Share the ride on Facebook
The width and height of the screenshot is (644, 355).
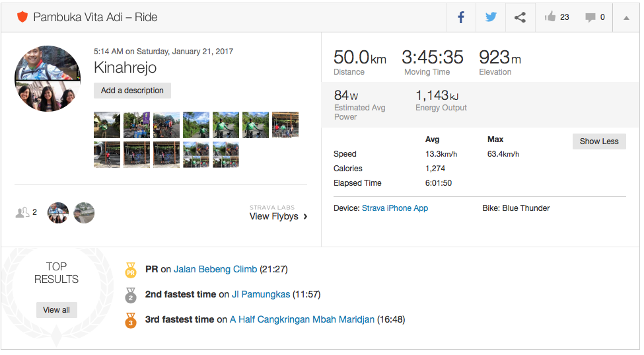tap(461, 17)
